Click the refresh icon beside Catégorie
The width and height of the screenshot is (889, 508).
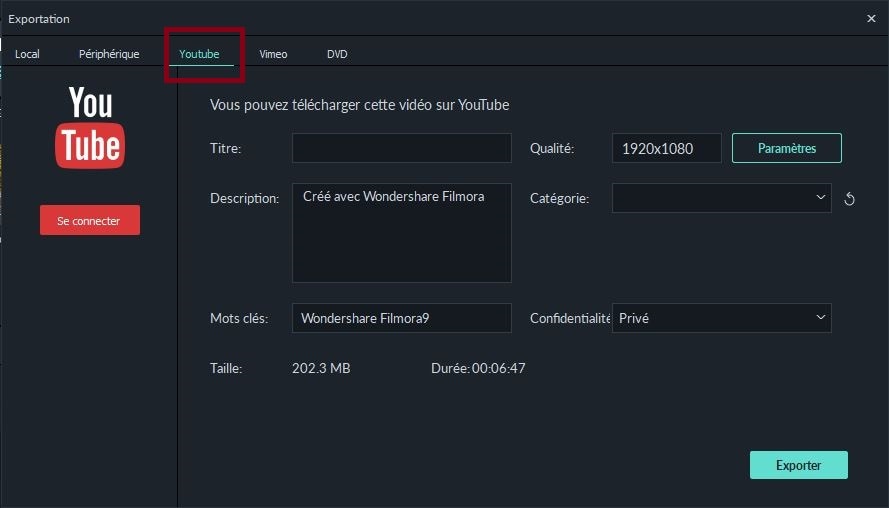tap(849, 199)
